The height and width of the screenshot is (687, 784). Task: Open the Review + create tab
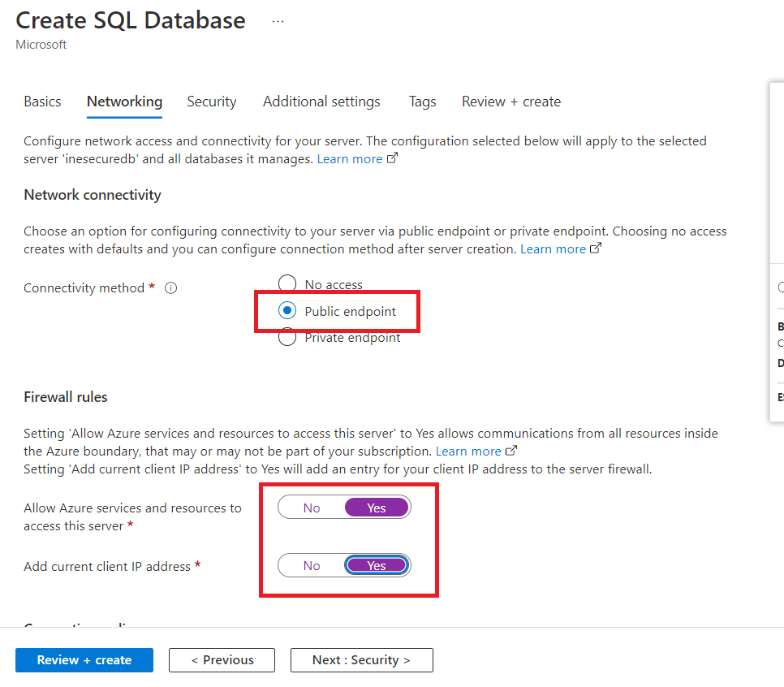coord(510,102)
